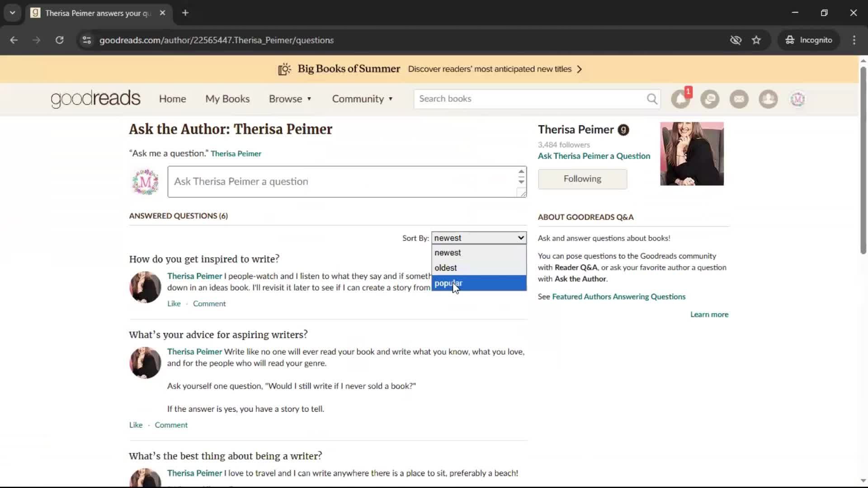Click the Goodreads author badge icon
Screen dimensions: 868x488
coord(623,130)
